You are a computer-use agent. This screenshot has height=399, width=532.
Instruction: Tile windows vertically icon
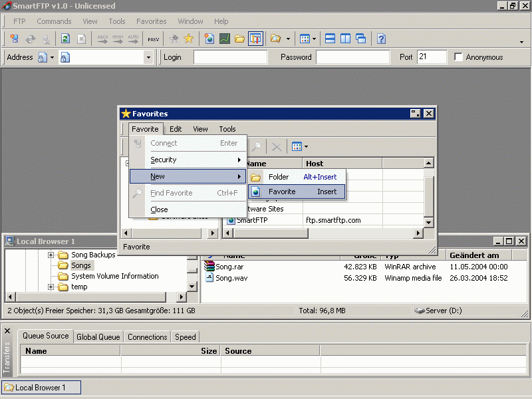345,39
